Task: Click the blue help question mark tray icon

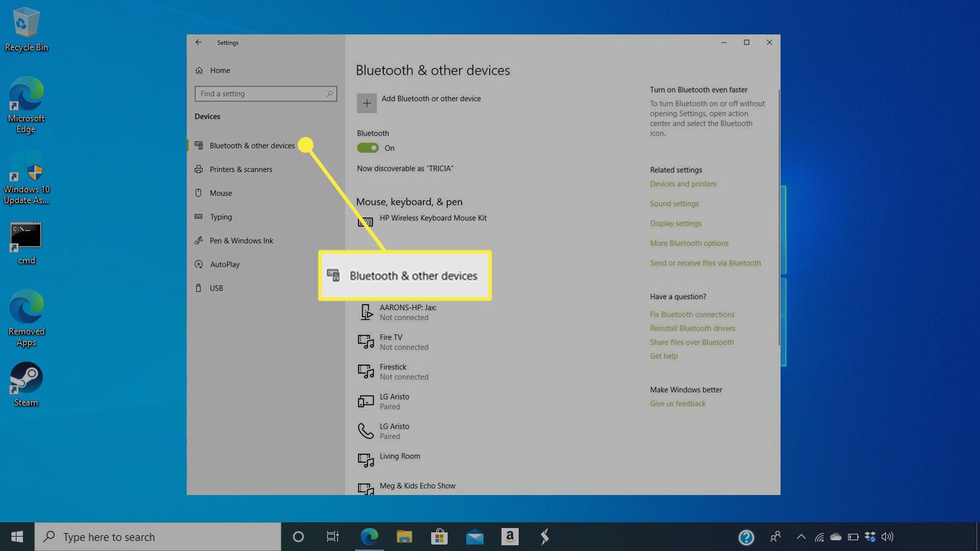Action: 746,537
